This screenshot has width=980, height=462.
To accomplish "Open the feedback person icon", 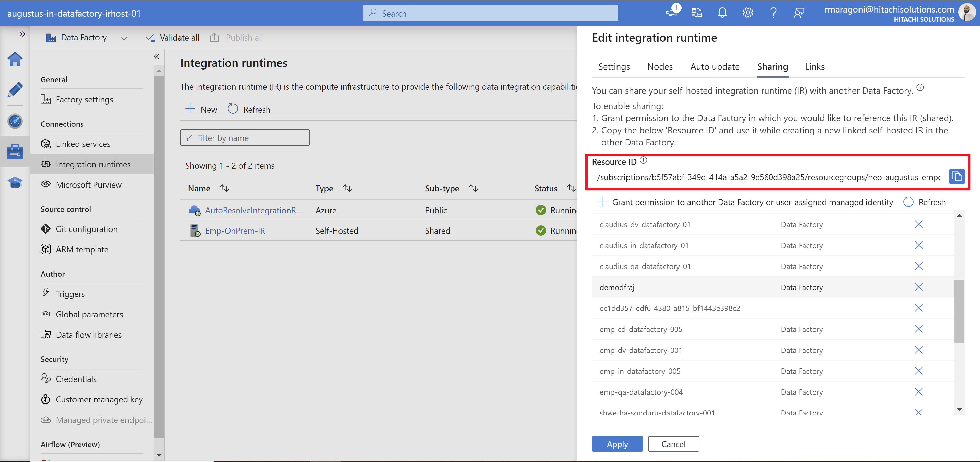I will 798,13.
